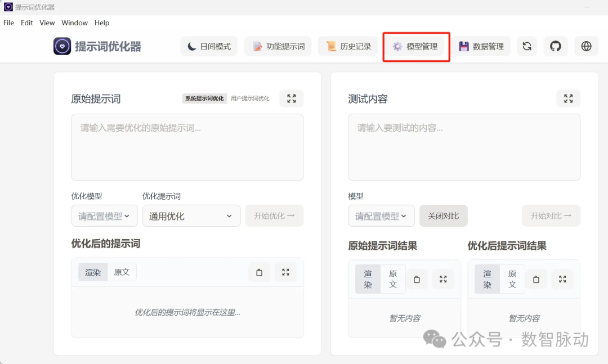Click the refresh update icon
This screenshot has height=364, width=608.
[527, 46]
